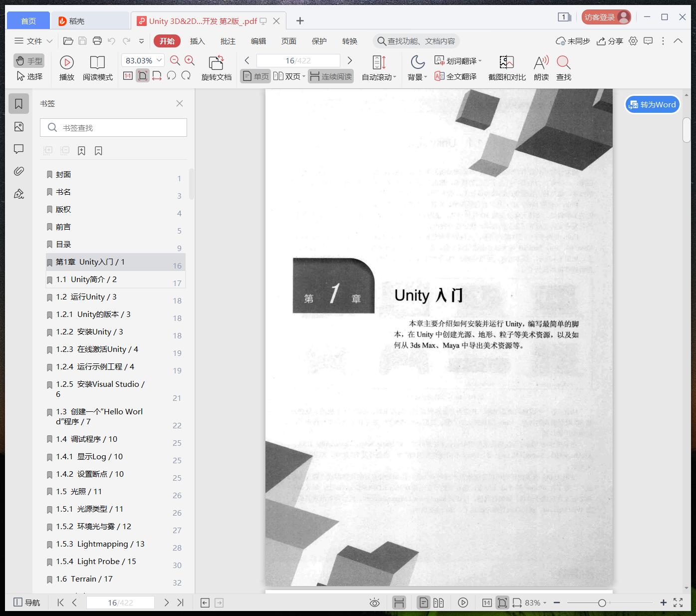Viewport: 696px width, 616px height.
Task: Open rotate document tool (旋转文档)
Action: pos(217,68)
